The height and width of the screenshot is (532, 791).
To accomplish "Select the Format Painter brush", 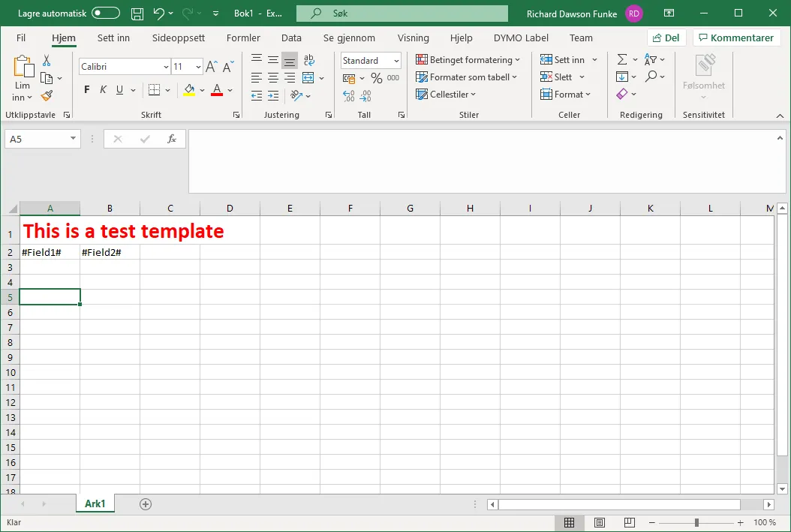I will point(47,95).
